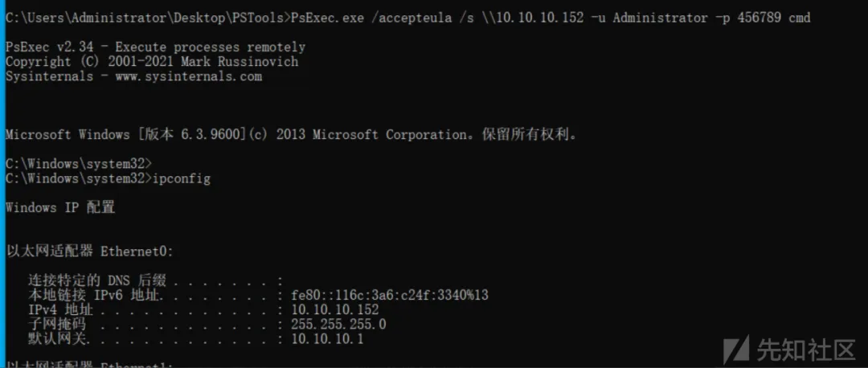Viewport: 868px width, 368px height.
Task: Click the typed ipconfig command
Action: click(x=182, y=178)
